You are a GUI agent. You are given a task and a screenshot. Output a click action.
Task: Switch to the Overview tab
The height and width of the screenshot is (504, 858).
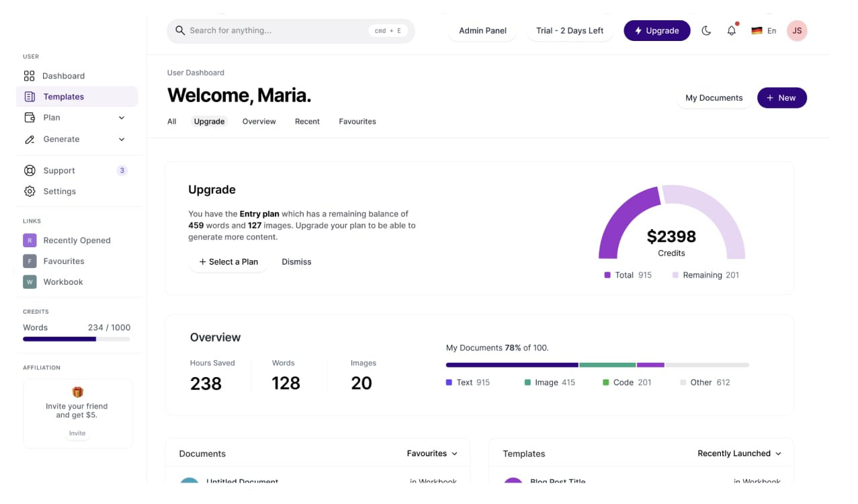click(x=259, y=122)
